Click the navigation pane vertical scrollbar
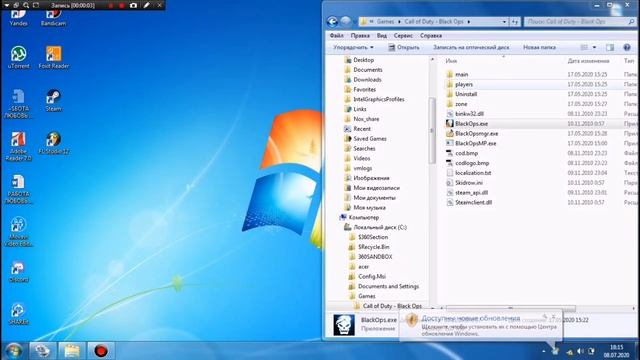This screenshot has width=640, height=360. tap(432, 131)
